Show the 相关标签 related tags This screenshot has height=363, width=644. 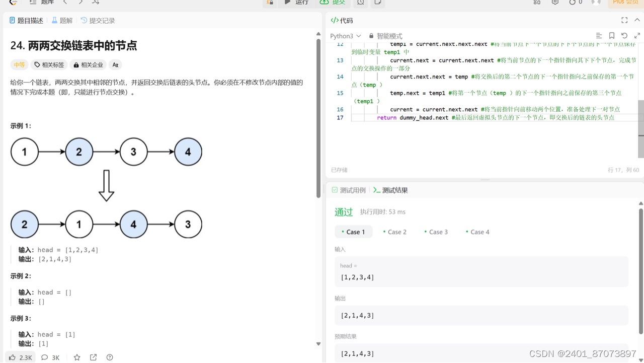click(x=49, y=64)
